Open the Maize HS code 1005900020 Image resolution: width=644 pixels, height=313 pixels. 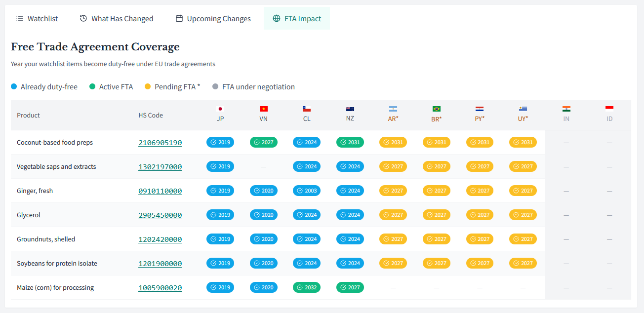(160, 288)
